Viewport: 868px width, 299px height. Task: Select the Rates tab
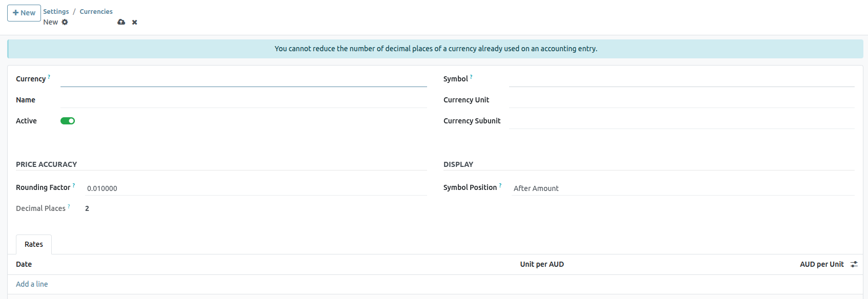[x=34, y=244]
